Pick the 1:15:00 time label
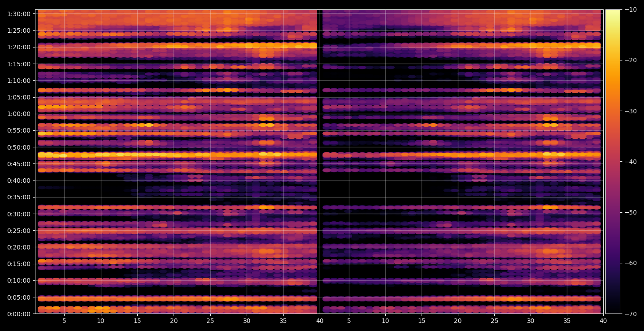644x331 pixels. click(19, 64)
